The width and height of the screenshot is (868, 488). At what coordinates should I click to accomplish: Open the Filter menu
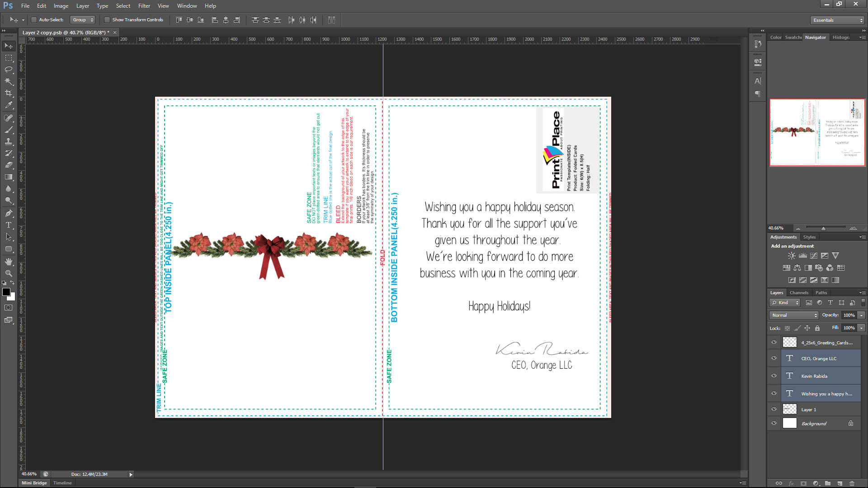coord(144,6)
